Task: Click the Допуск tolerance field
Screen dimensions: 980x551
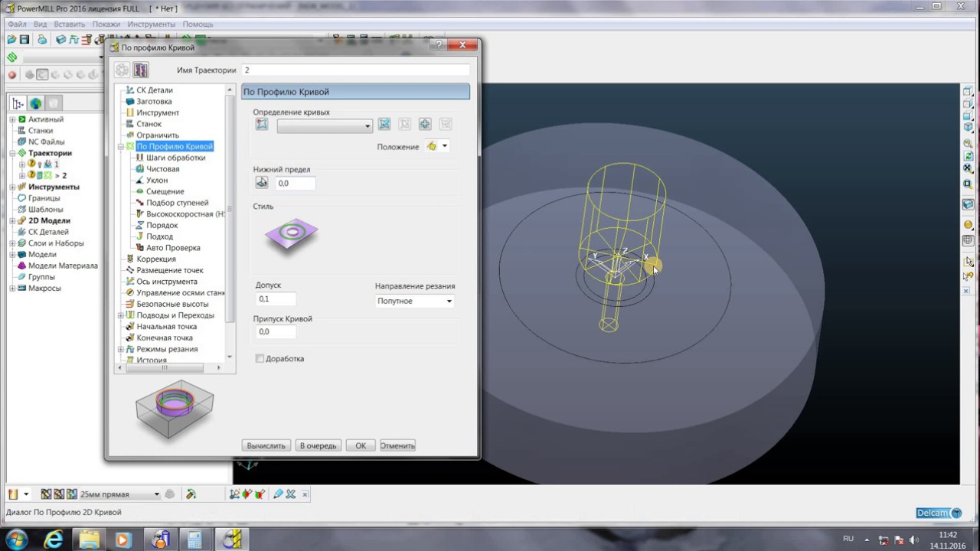Action: 276,299
